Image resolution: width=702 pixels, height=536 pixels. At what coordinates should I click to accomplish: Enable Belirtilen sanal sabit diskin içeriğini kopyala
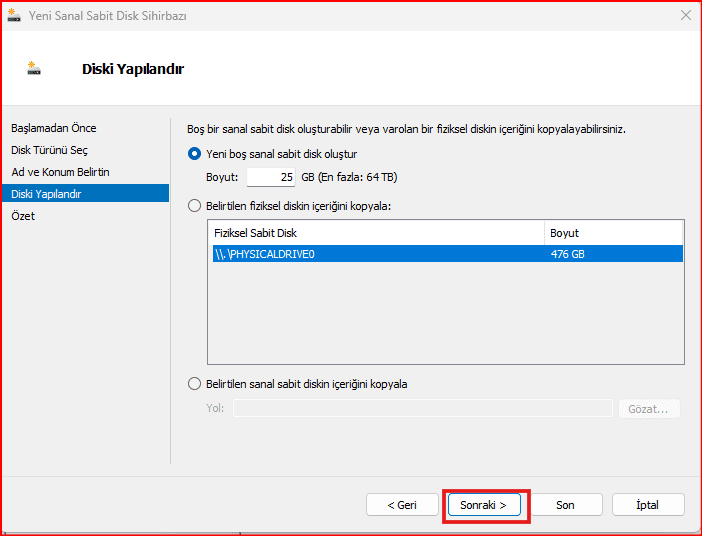[x=195, y=384]
